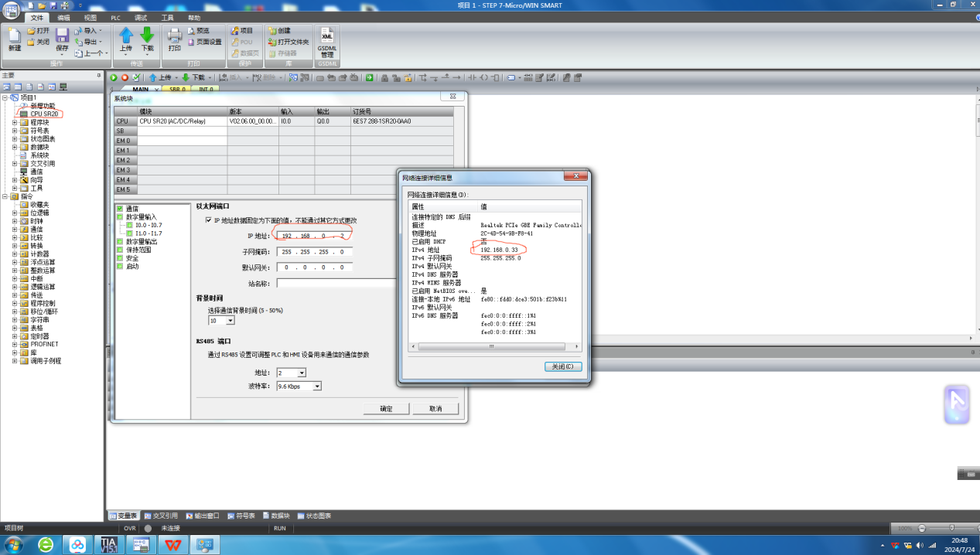Click 确定 in the system block dialog

pyautogui.click(x=386, y=408)
